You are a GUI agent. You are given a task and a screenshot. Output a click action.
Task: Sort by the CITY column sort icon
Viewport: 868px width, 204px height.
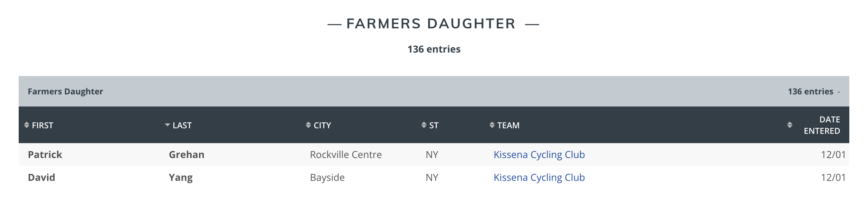[x=308, y=125]
